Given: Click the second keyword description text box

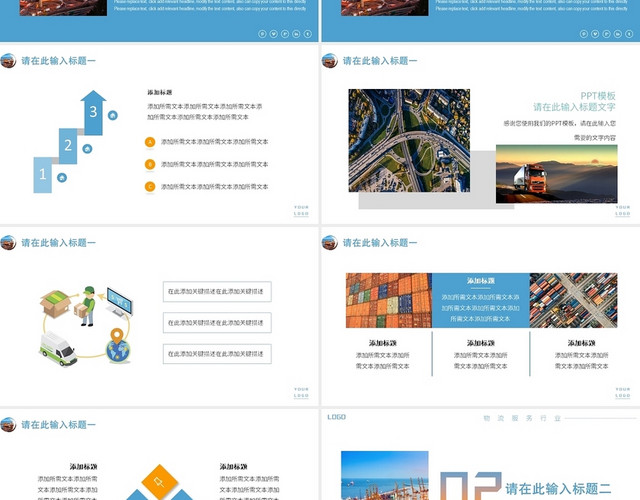Looking at the screenshot, I should point(217,323).
